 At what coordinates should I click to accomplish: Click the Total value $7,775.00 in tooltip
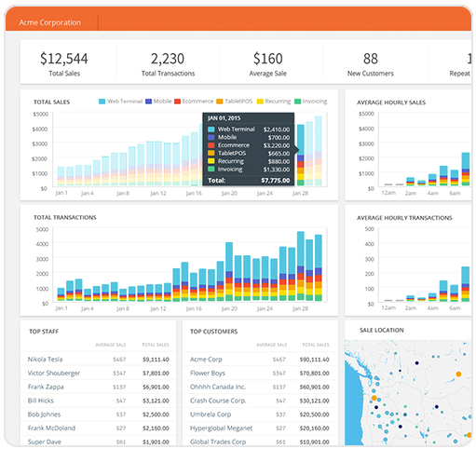coord(276,181)
